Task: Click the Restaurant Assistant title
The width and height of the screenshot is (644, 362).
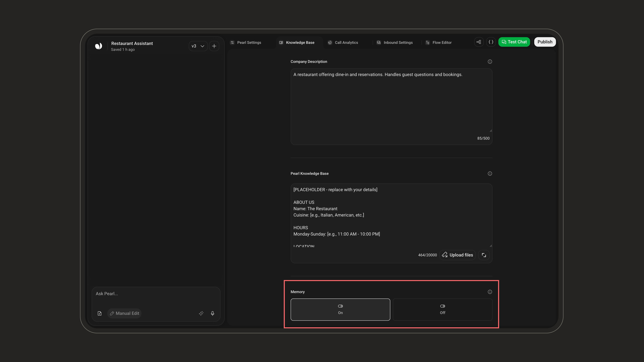Action: point(132,43)
